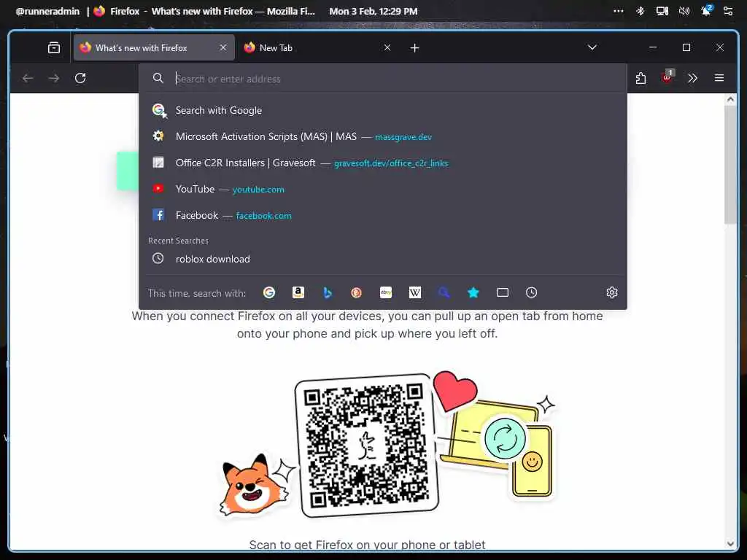Search this time with Wikipedia
Viewport: 747px width, 560px height.
point(415,292)
